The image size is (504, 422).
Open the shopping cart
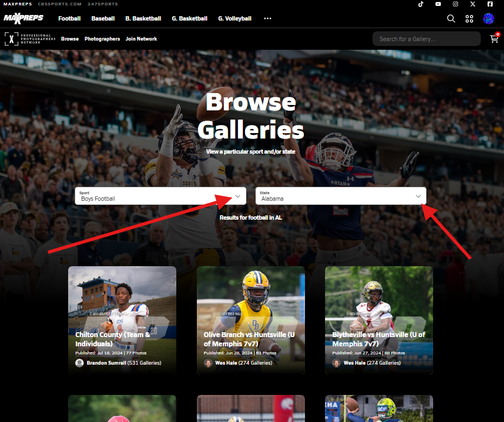(494, 39)
